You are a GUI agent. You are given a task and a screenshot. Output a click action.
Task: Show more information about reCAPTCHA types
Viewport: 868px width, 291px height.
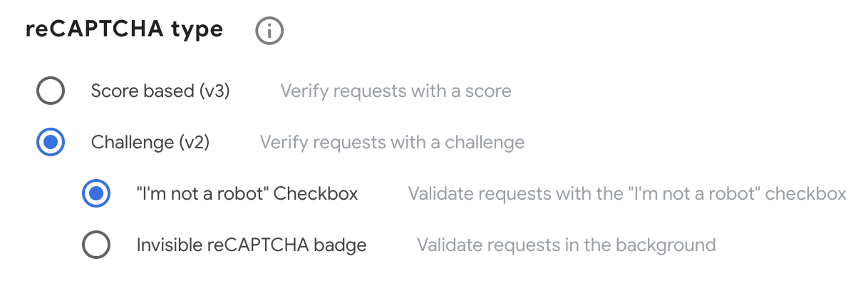tap(269, 31)
